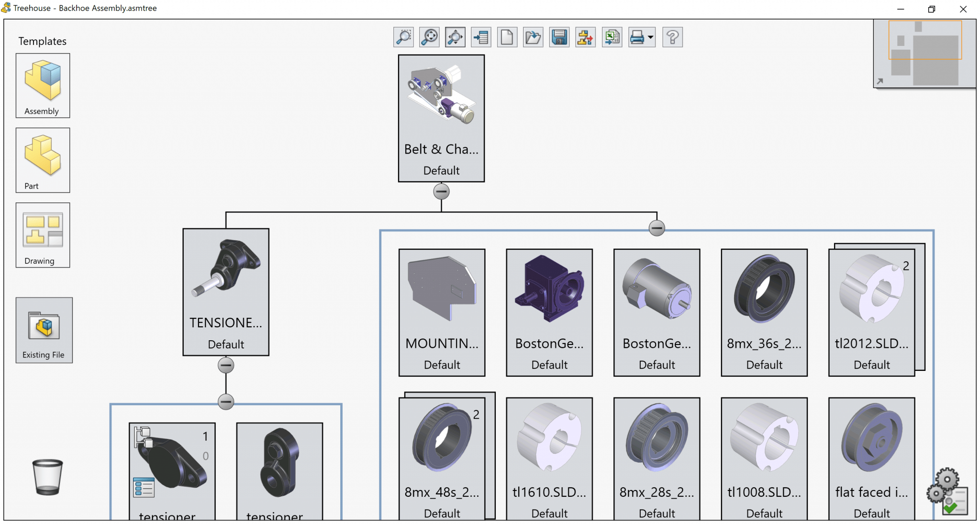Viewport: 980px width, 524px height.
Task: Select the Part template
Action: (43, 160)
